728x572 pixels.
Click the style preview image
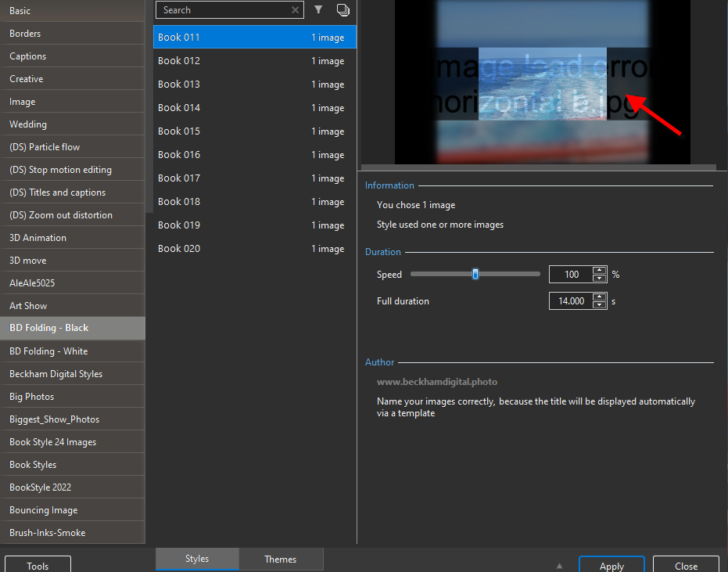coord(542,82)
